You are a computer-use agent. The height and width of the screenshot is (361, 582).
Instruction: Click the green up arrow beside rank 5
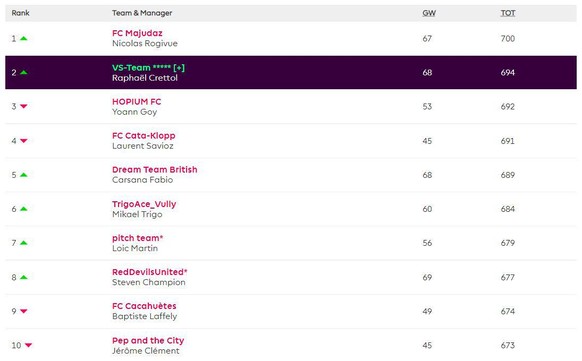(x=23, y=175)
